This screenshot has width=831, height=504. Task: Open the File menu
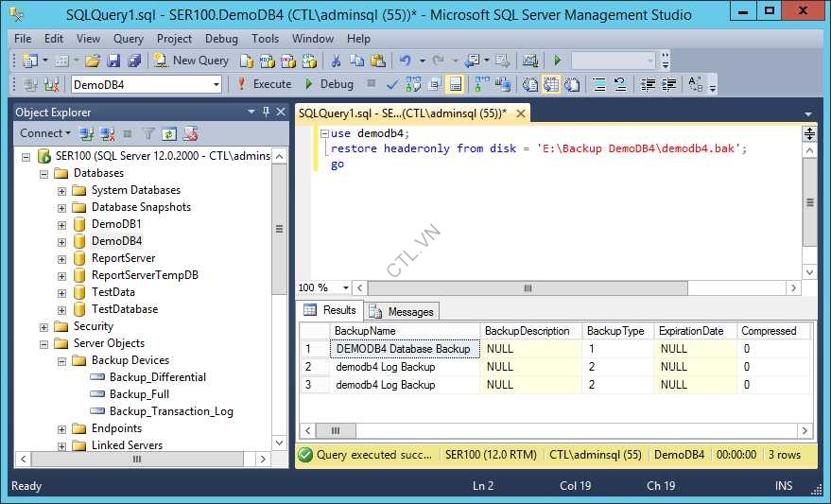23,39
